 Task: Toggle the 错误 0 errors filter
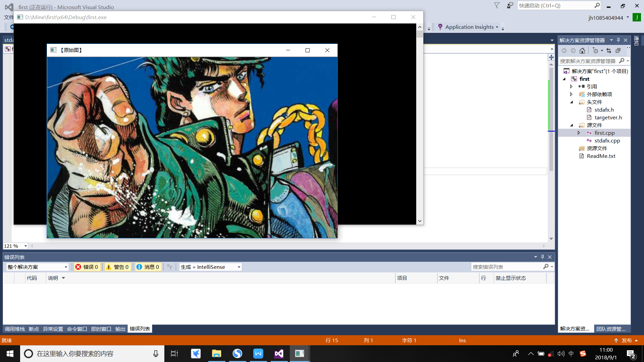pos(87,267)
